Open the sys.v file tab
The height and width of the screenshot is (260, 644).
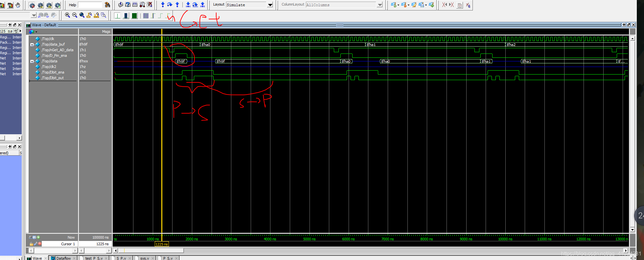click(144, 258)
